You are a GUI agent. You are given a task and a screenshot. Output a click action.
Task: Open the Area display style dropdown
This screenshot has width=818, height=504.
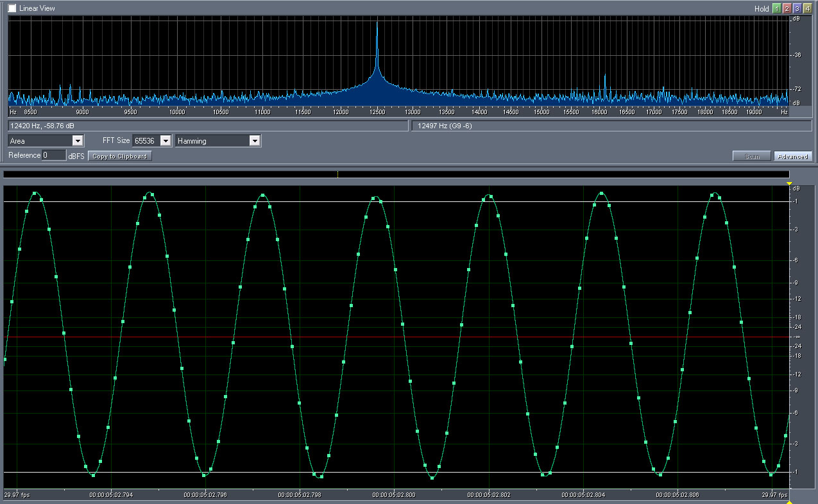pos(78,140)
